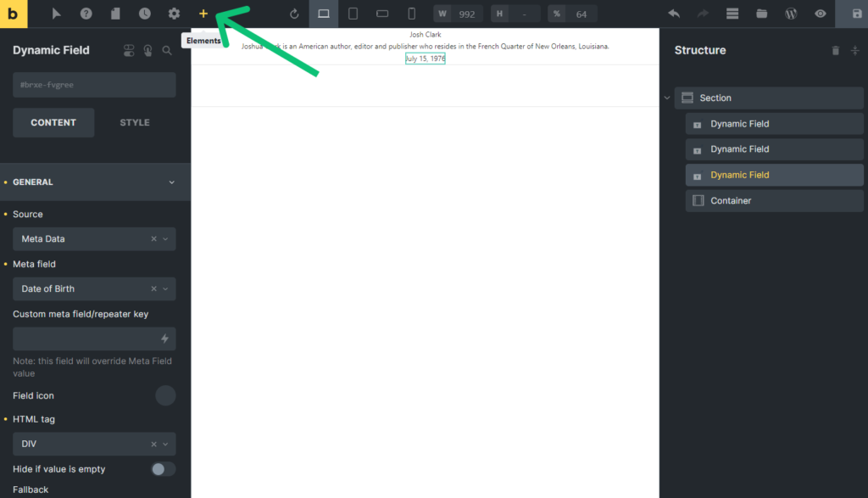
Task: Delete element with Structure trash icon
Action: 835,50
